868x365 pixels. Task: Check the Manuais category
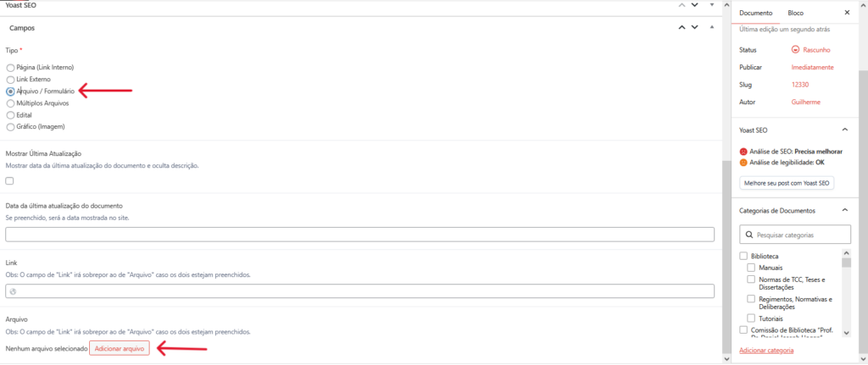[x=751, y=268]
